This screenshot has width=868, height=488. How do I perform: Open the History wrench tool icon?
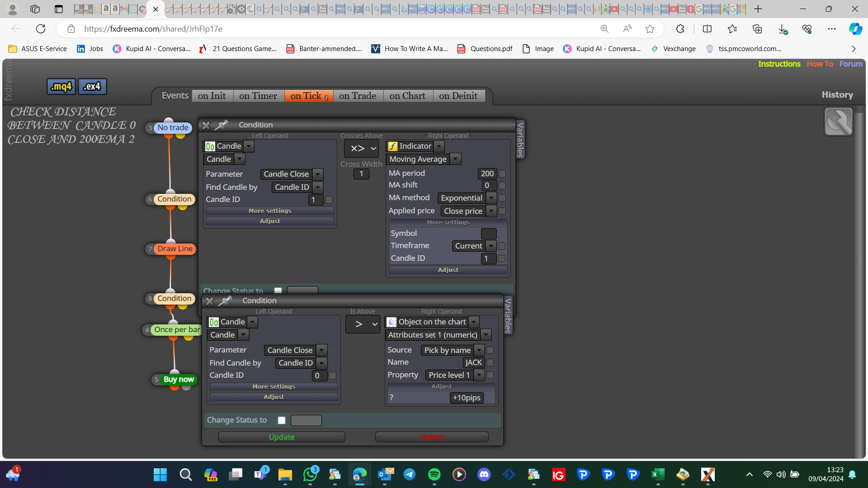point(838,122)
